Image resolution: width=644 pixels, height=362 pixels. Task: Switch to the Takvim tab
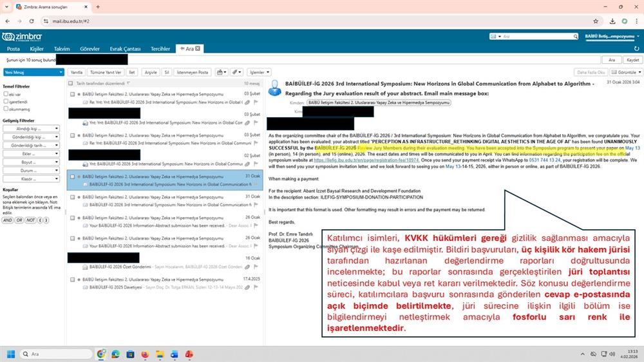(62, 48)
